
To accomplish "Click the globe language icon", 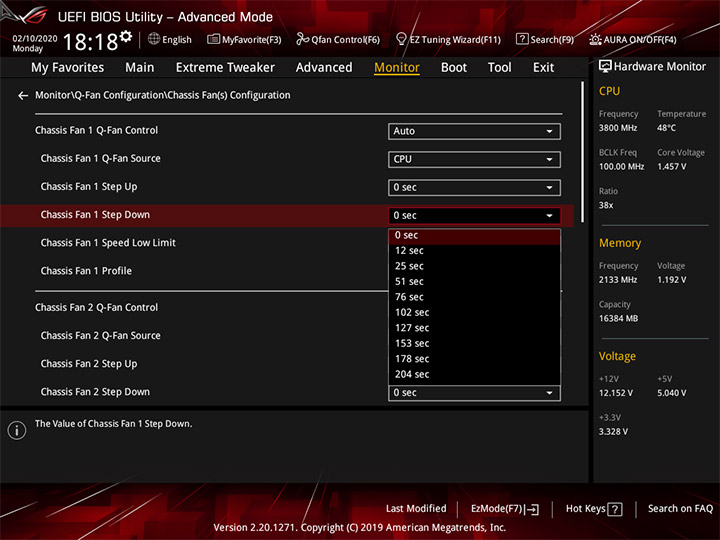I will coord(154,39).
